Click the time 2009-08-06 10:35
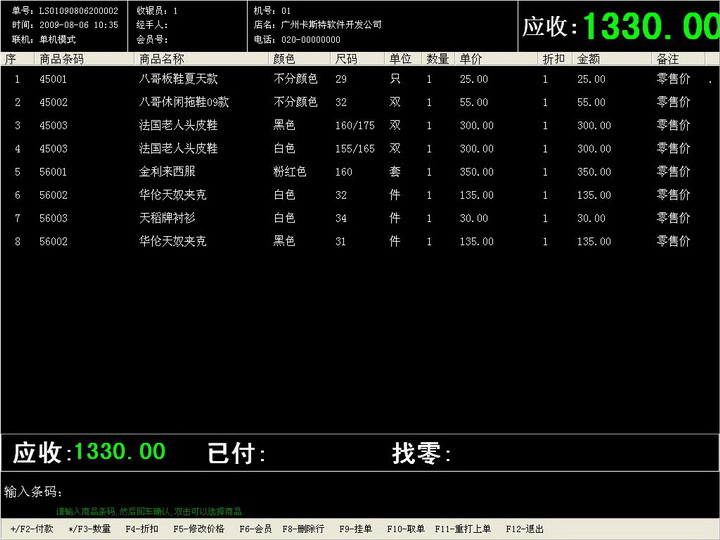The image size is (720, 540). [x=79, y=25]
